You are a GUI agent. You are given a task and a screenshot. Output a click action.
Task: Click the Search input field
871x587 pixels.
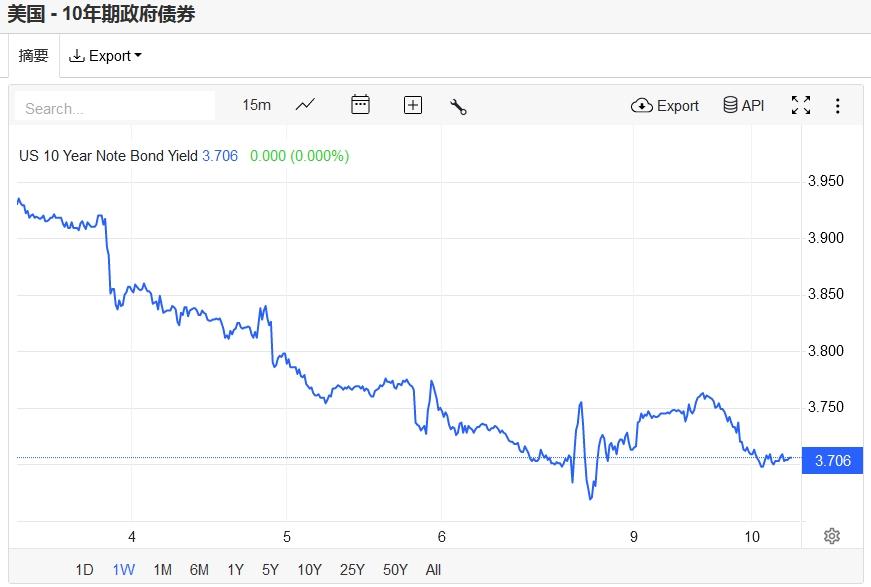(115, 108)
